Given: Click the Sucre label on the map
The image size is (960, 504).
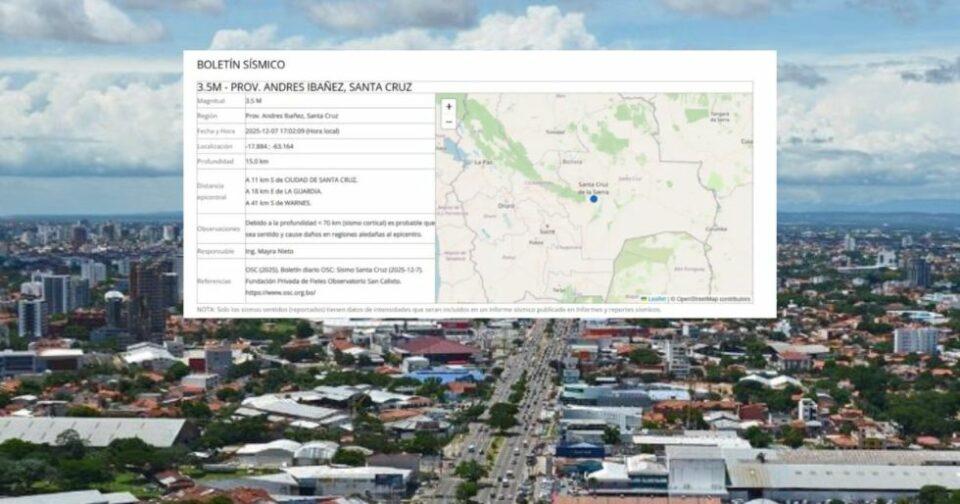Looking at the screenshot, I should [547, 231].
